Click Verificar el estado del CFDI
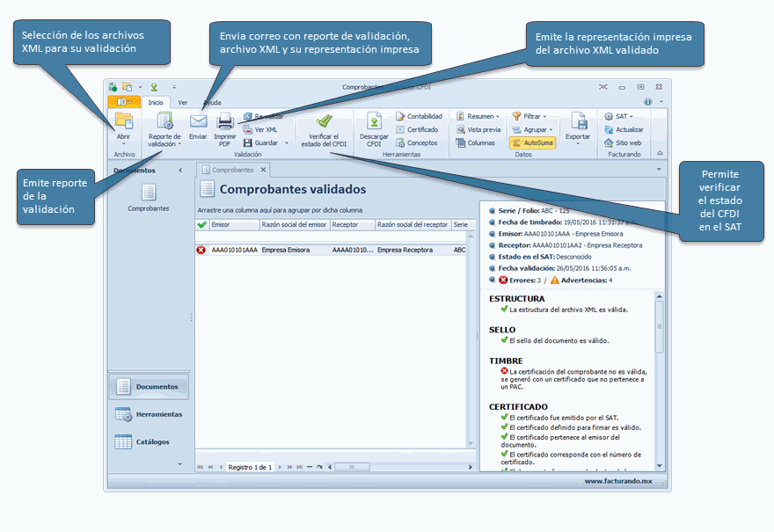 click(x=324, y=129)
